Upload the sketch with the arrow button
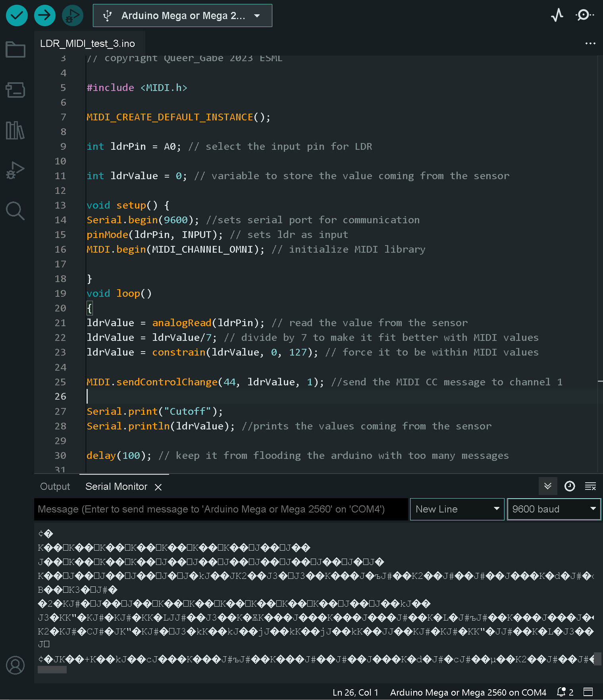 pos(44,15)
